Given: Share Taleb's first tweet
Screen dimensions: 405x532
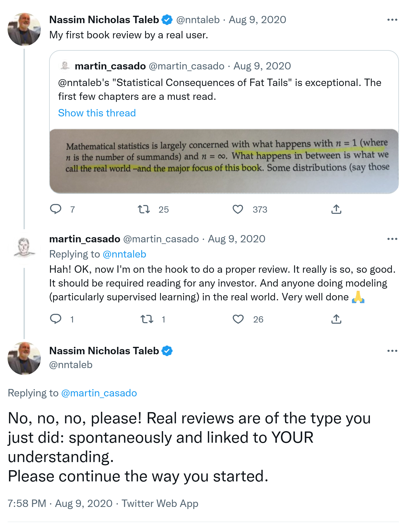Looking at the screenshot, I should pyautogui.click(x=336, y=209).
